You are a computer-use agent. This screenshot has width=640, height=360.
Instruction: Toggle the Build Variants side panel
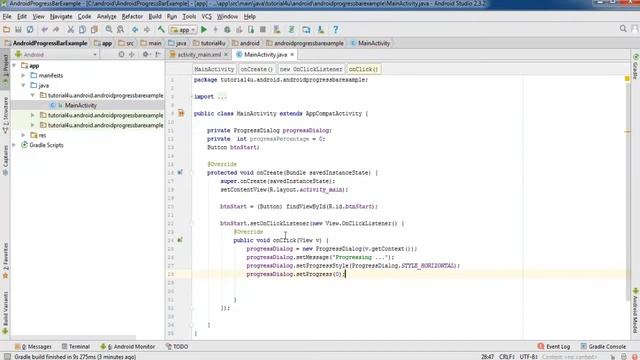pyautogui.click(x=5, y=313)
